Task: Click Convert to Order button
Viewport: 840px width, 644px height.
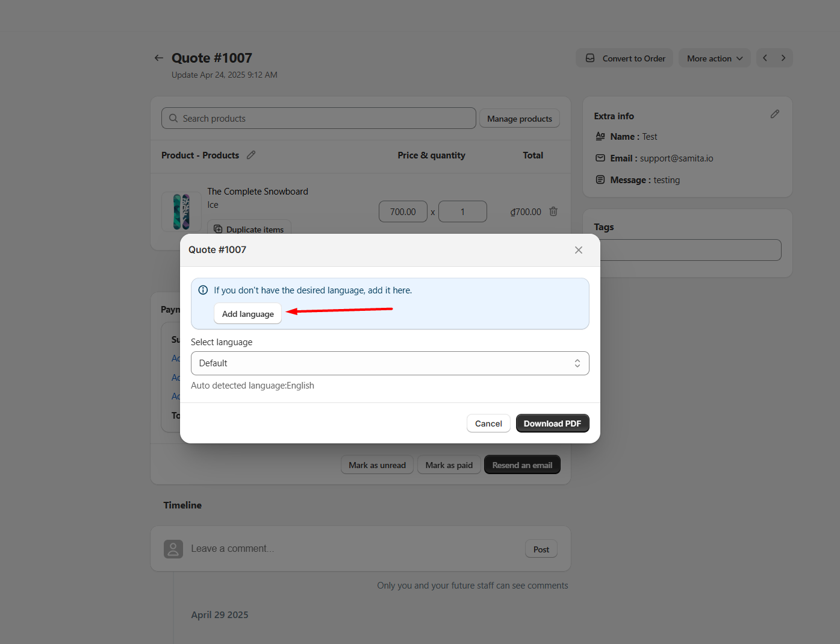Action: (624, 58)
